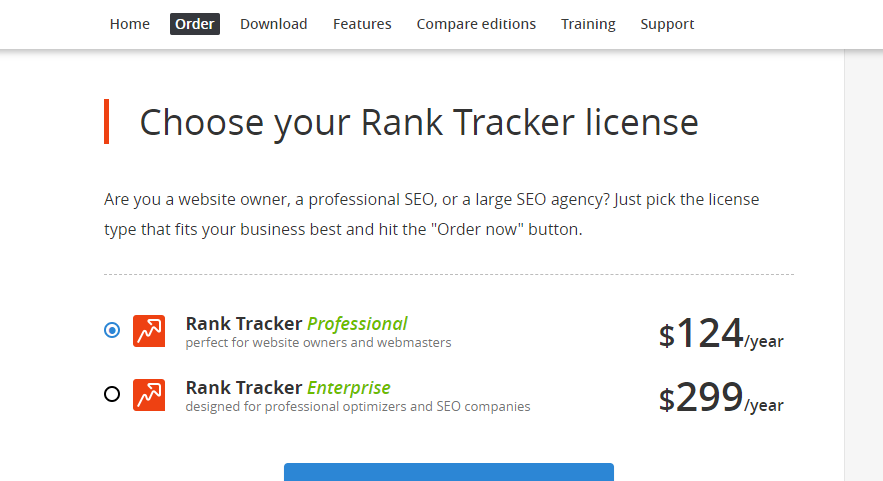The width and height of the screenshot is (883, 481).
Task: Open the Features menu item
Action: [x=362, y=24]
